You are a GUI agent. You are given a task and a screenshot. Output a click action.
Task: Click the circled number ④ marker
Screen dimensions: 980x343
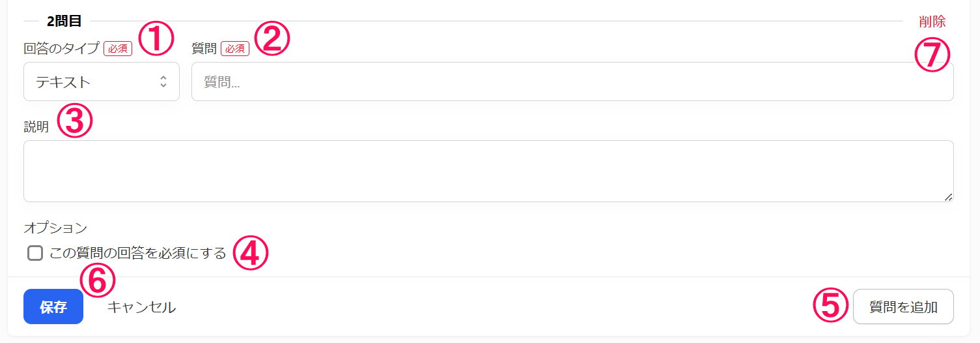(250, 253)
